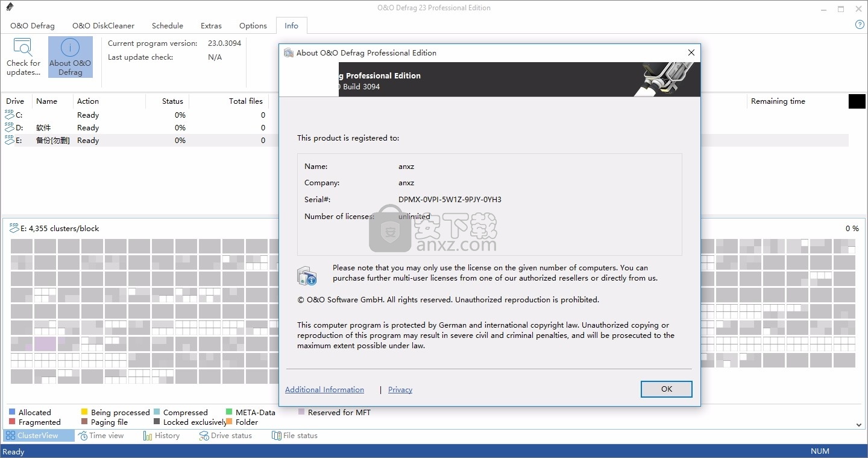Image resolution: width=868 pixels, height=458 pixels.
Task: Collapse the legend with the bottom-right arrow
Action: (x=859, y=424)
